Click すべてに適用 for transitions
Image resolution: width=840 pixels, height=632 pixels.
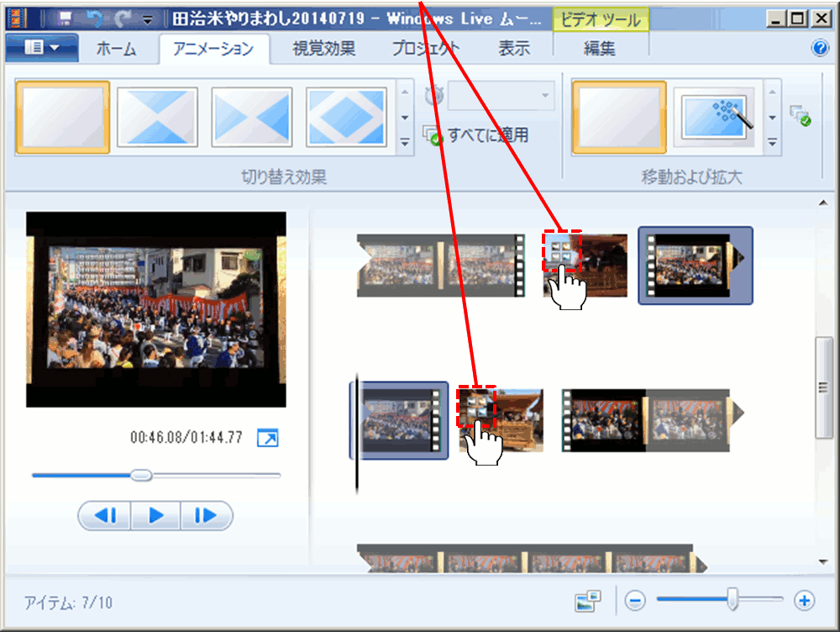(477, 135)
